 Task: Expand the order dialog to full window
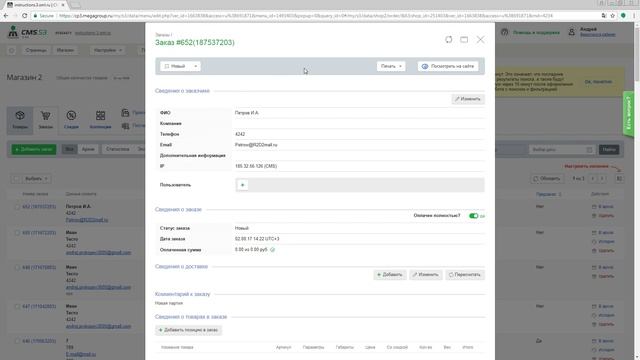(464, 40)
